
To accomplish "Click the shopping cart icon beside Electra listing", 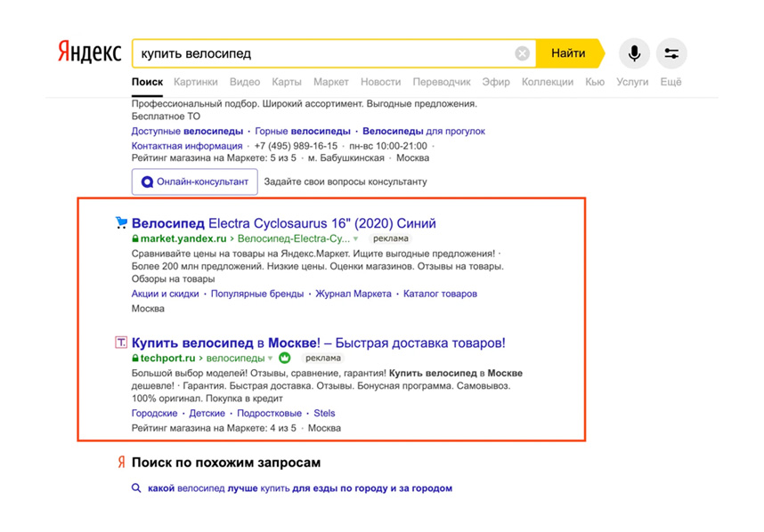I will tap(121, 223).
